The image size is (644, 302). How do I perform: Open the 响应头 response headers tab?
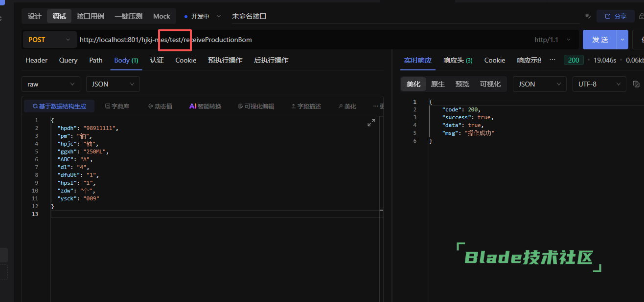[458, 60]
